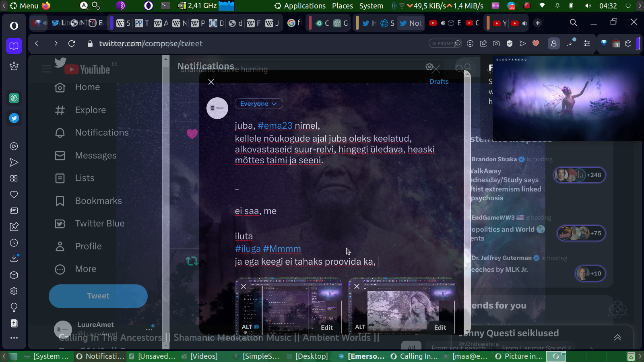Open the Easy Setup sliders icon
644x362 pixels.
tap(587, 43)
